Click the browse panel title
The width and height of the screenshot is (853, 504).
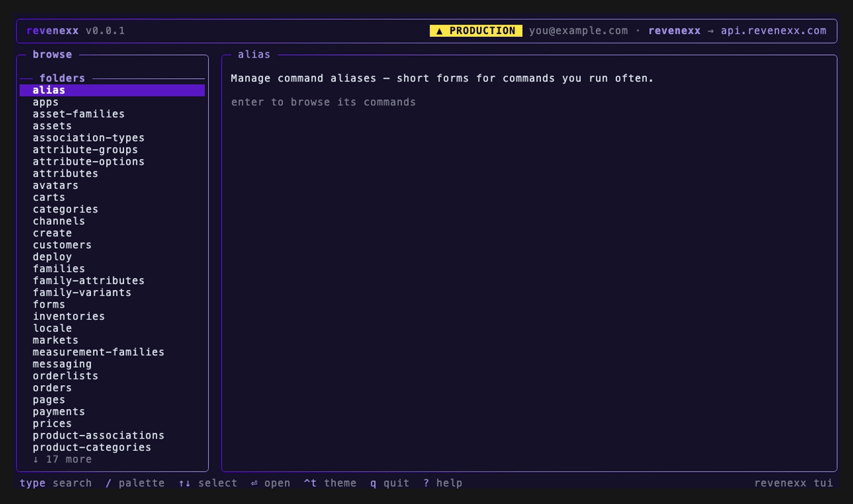pos(52,55)
